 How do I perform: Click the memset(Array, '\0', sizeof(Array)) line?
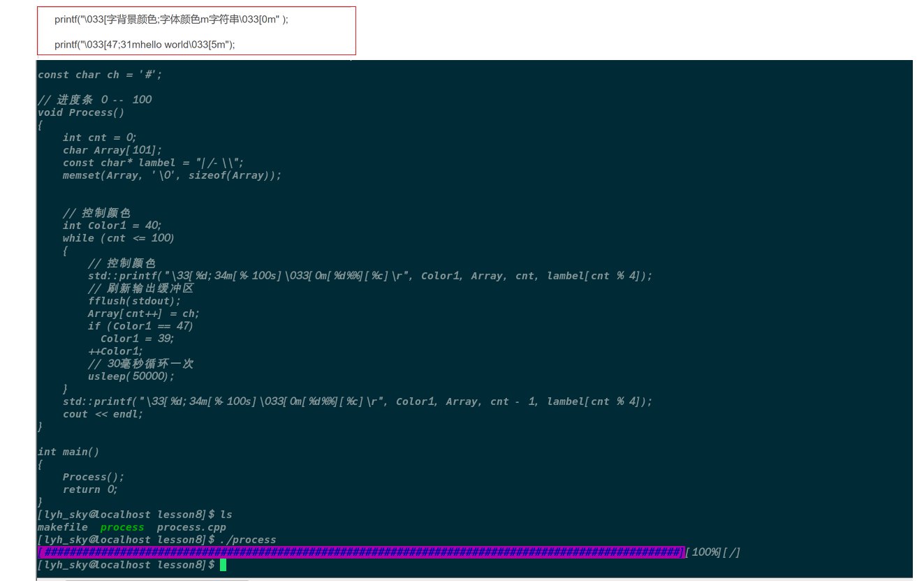coord(172,175)
